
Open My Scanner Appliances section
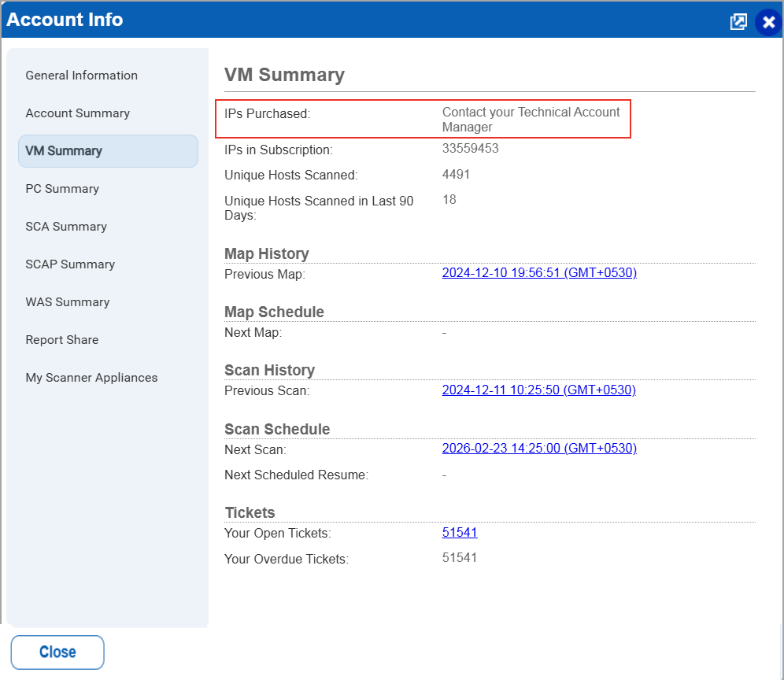[91, 378]
